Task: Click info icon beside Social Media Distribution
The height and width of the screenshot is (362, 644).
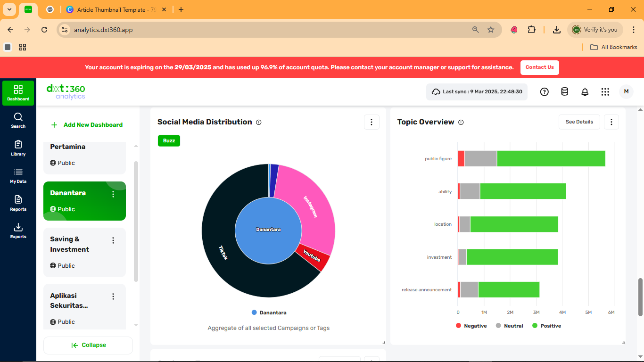Action: [258, 122]
